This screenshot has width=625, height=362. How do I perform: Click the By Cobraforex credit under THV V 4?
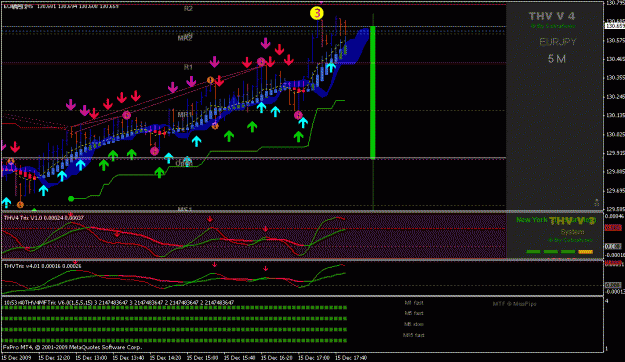coord(552,26)
